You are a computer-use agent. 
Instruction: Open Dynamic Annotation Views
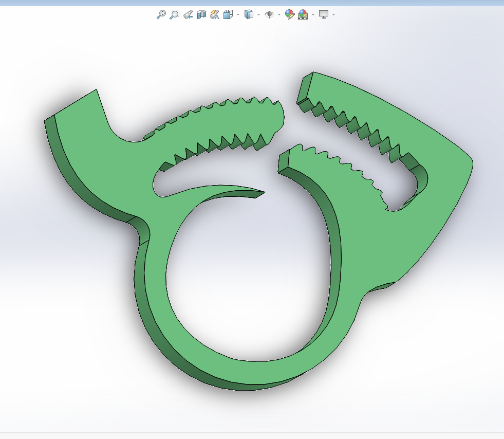click(214, 14)
